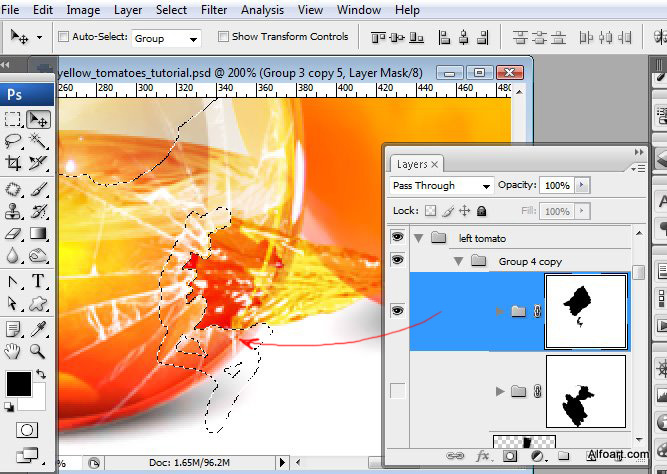Viewport: 667px width, 474px height.
Task: Open the Analysis menu
Action: click(x=261, y=10)
